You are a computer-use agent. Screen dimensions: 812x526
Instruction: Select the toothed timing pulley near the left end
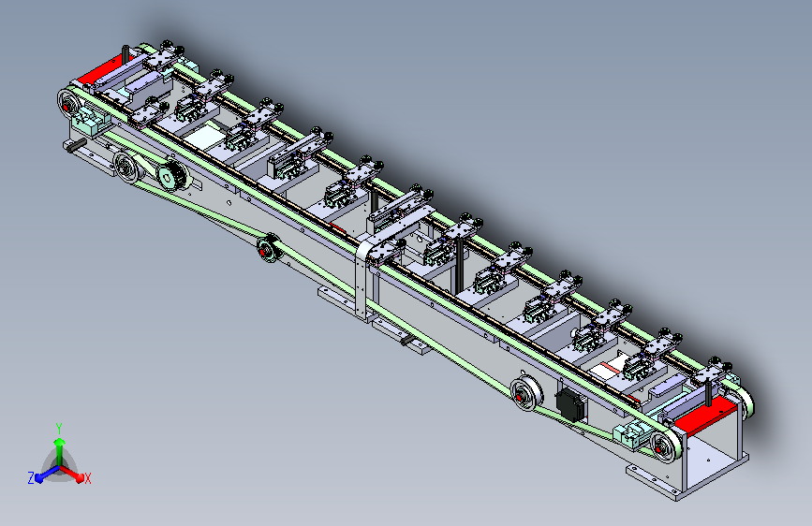(170, 177)
